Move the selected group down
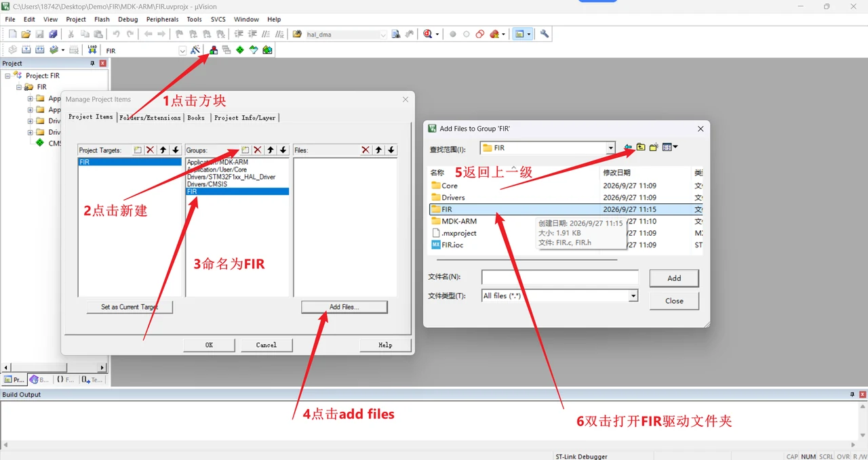868x460 pixels. [283, 150]
